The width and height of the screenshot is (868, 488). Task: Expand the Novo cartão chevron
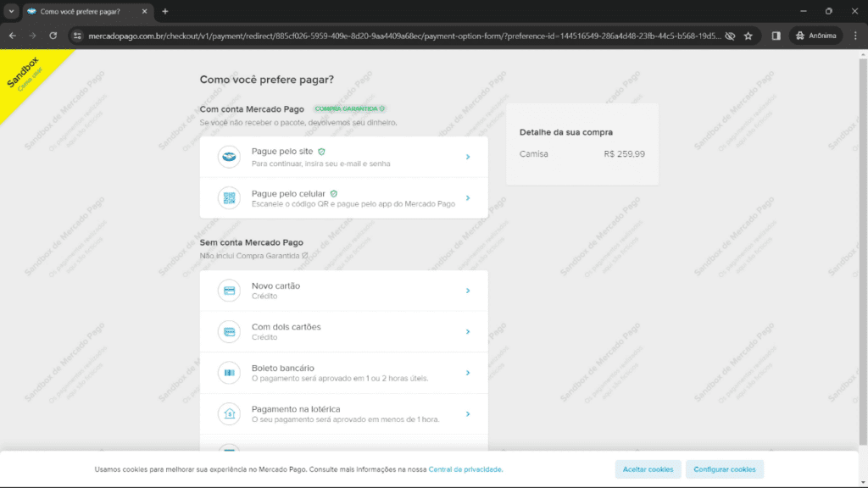pos(468,291)
